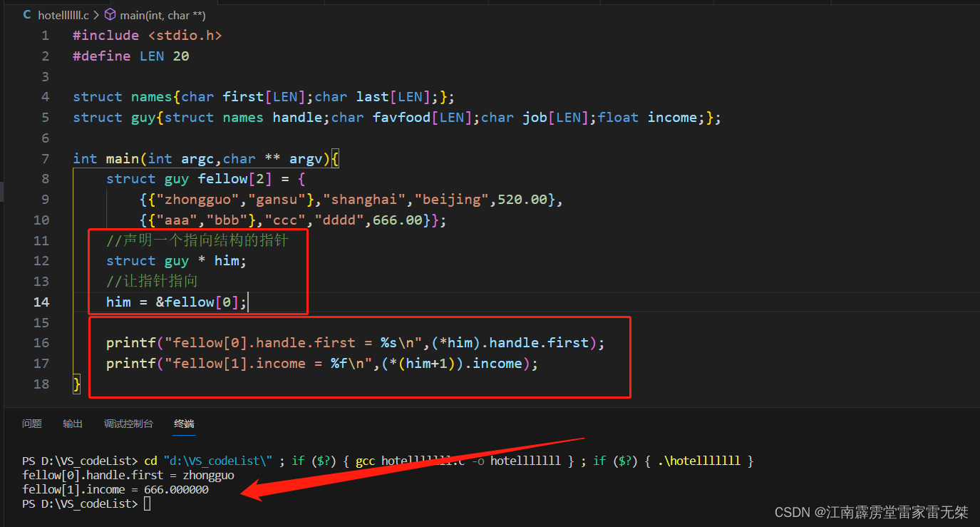Click 'struct guy fellow[2]' declaration
Screen dimensions: 980x527
[x=206, y=179]
